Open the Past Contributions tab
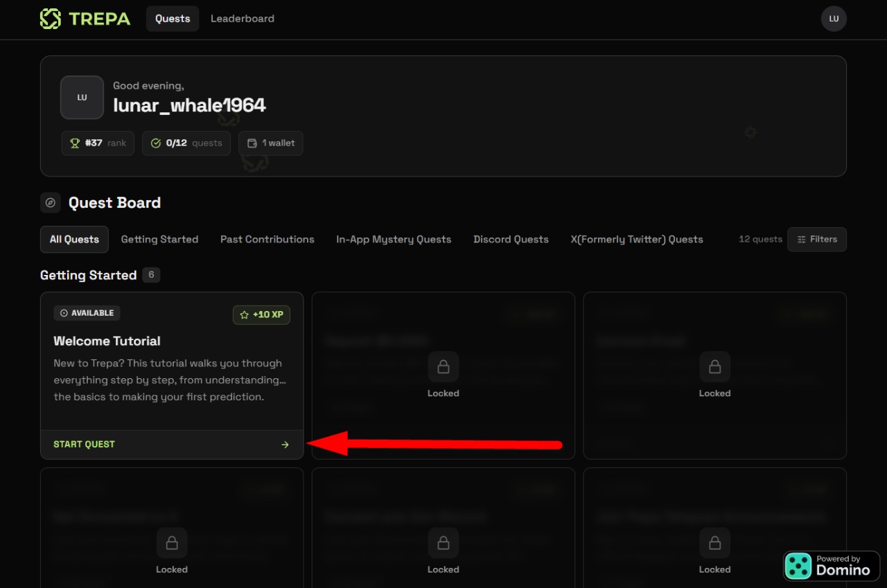The image size is (887, 588). 267,239
